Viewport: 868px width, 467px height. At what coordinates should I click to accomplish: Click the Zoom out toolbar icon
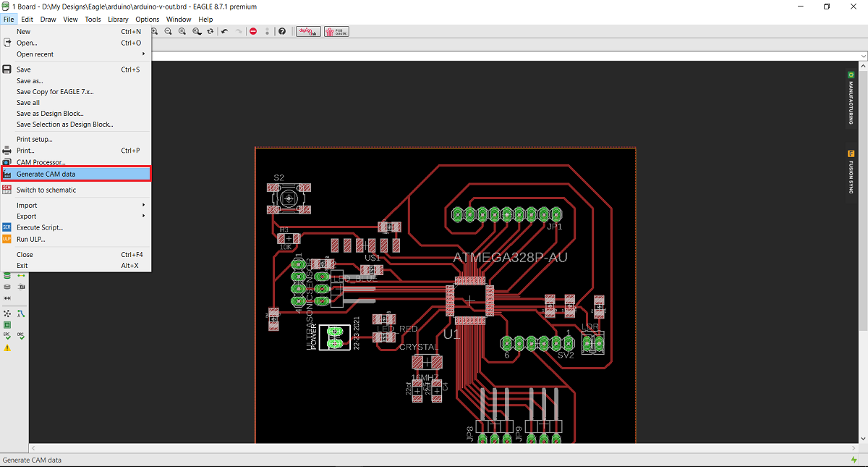click(x=168, y=32)
